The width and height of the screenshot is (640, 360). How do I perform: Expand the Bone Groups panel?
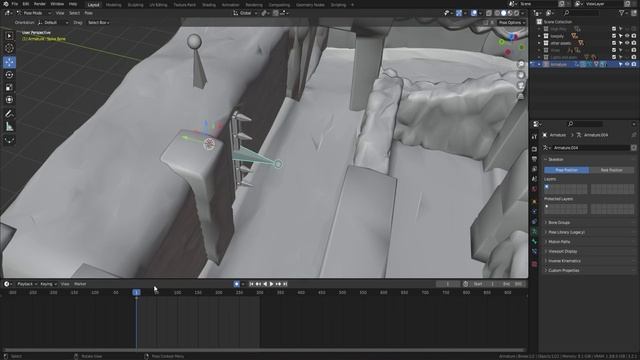click(559, 223)
